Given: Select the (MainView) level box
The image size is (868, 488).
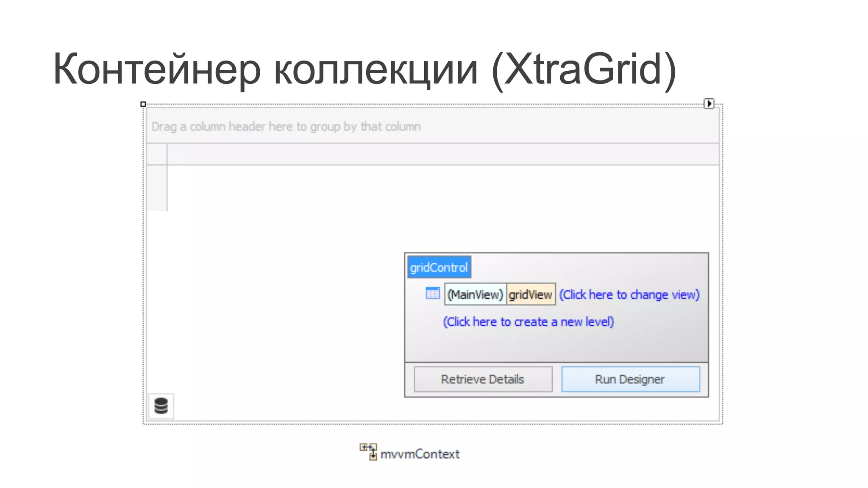Looking at the screenshot, I should 475,294.
